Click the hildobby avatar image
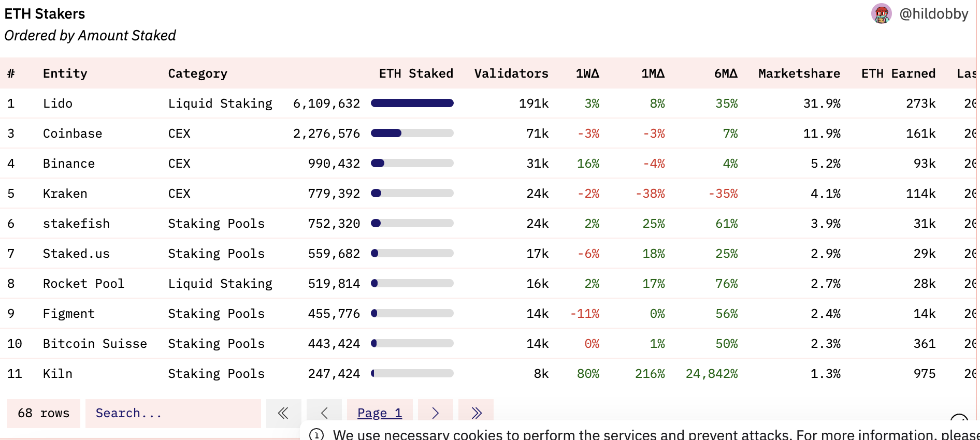The image size is (980, 440). 881,14
